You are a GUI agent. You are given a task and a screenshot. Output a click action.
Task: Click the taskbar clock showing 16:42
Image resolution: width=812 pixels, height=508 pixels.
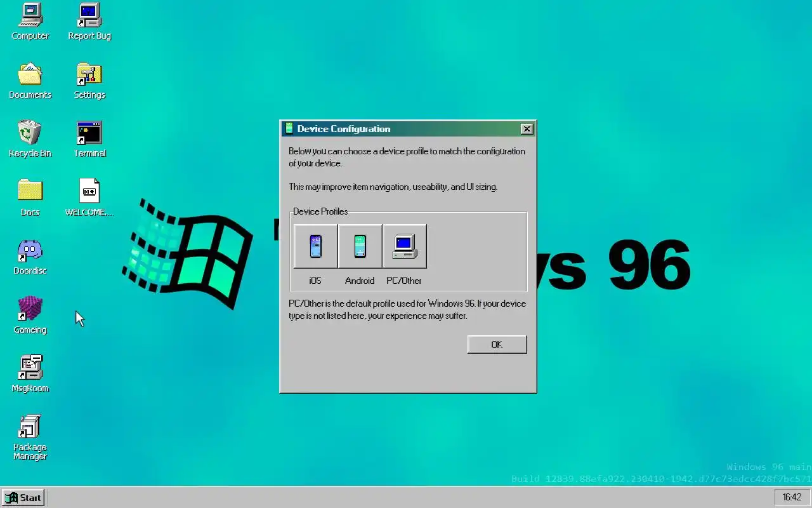coord(792,497)
